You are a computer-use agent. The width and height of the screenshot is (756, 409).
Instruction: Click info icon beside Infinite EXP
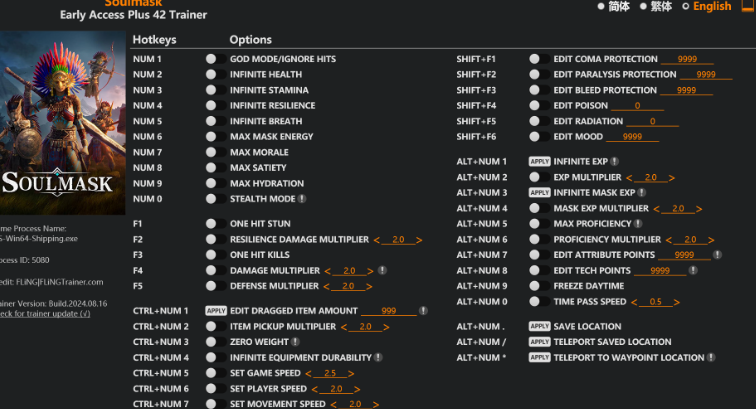(614, 161)
